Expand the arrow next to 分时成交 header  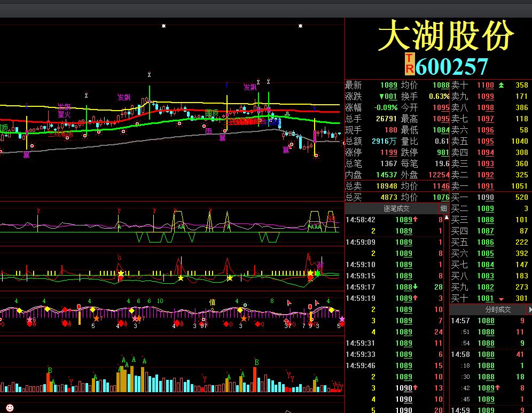530,309
